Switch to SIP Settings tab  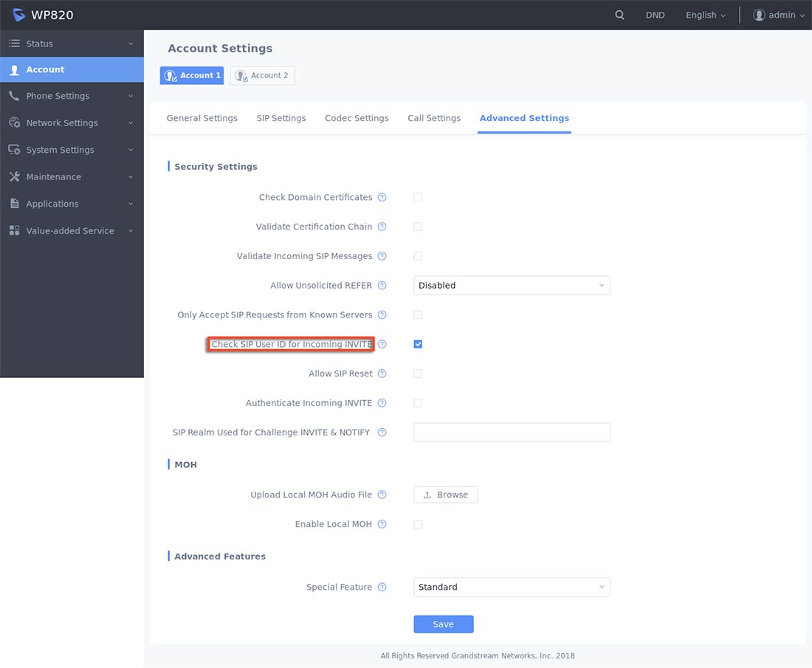281,118
